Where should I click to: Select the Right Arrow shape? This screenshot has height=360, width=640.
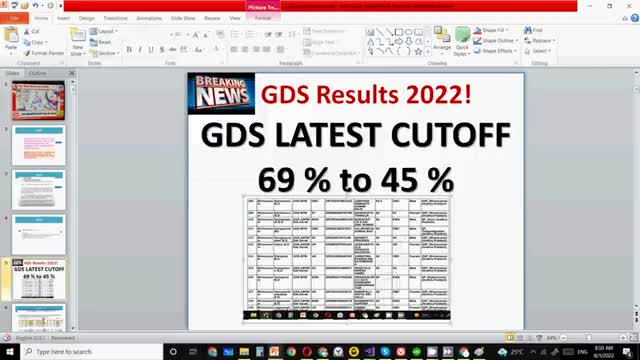click(399, 42)
